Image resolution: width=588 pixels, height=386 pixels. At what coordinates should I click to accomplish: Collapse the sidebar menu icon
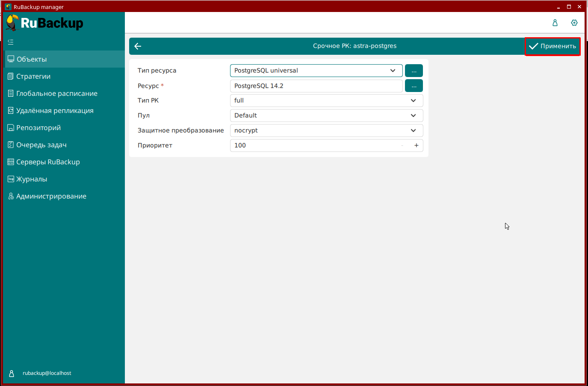point(11,42)
